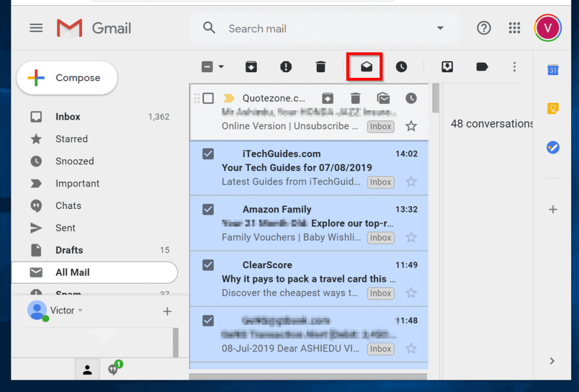Select the Quotezone conversation checkbox
Screen dimensions: 579x392
pos(208,97)
